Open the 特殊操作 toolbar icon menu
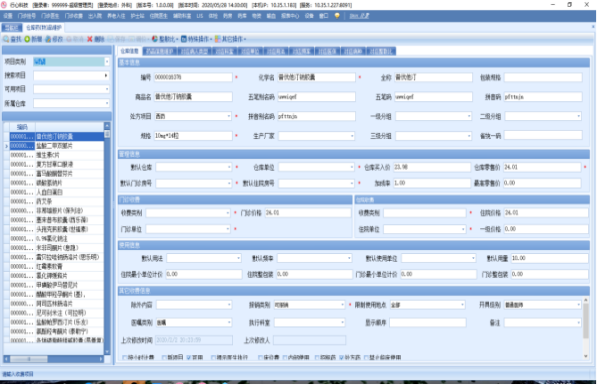 tap(184, 39)
